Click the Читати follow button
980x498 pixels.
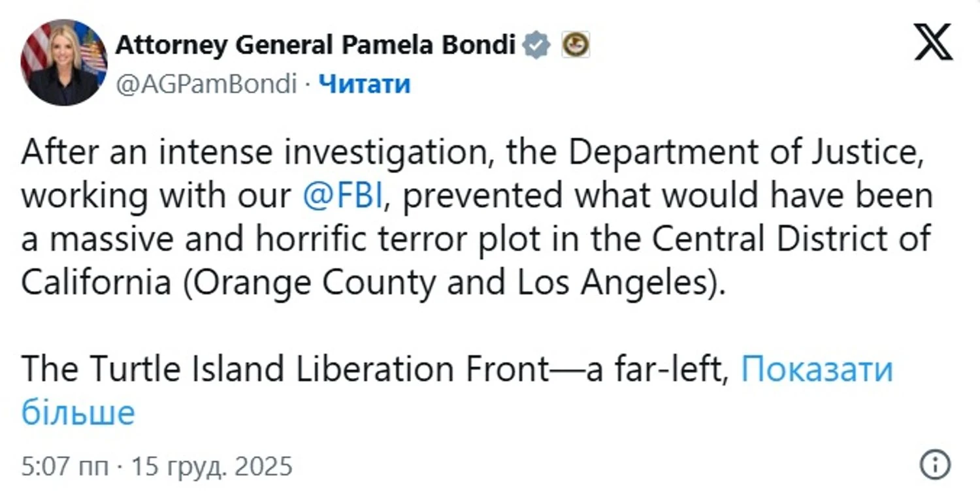tap(365, 84)
